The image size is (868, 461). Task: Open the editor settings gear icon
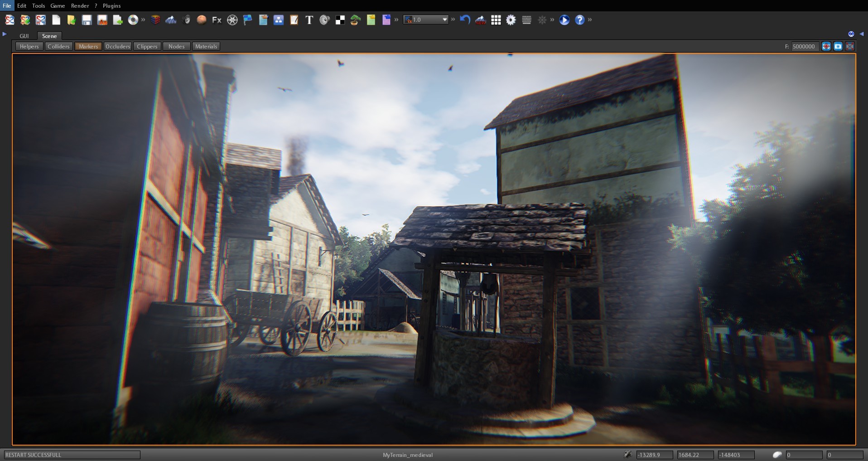point(511,20)
